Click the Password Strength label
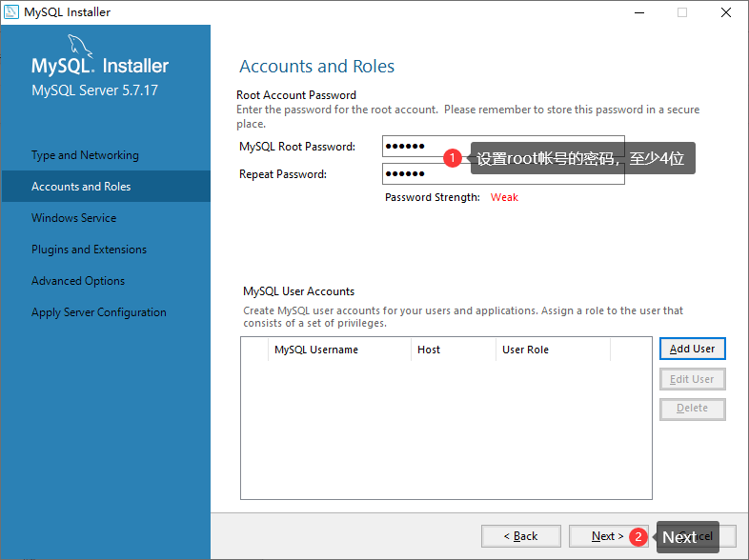Image resolution: width=749 pixels, height=560 pixels. 433,197
